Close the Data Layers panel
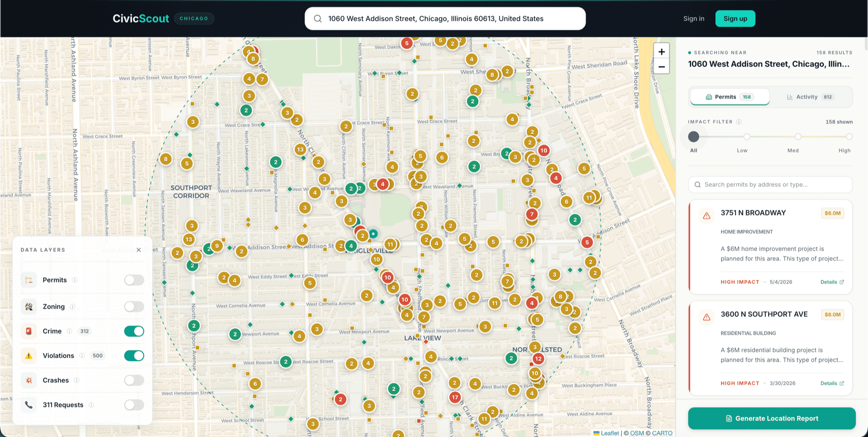 pos(139,250)
